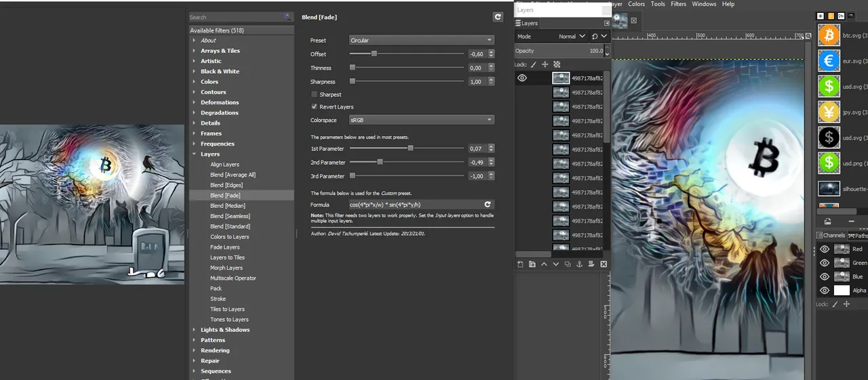Screen dimensions: 868x380
Task: Select the Morph Layers filter
Action: point(226,268)
